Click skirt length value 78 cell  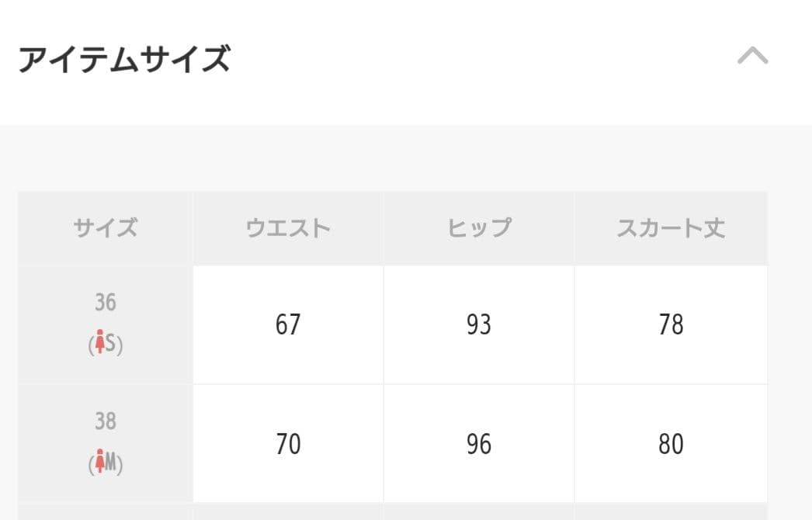(671, 324)
